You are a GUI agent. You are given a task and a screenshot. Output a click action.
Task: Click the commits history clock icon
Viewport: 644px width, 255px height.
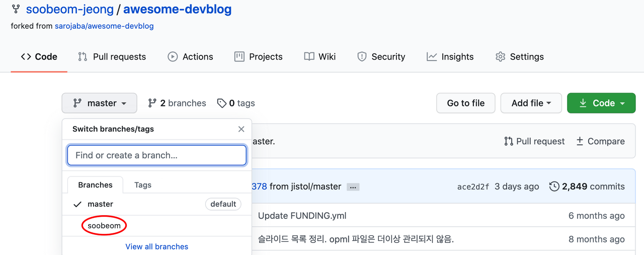[x=554, y=186]
